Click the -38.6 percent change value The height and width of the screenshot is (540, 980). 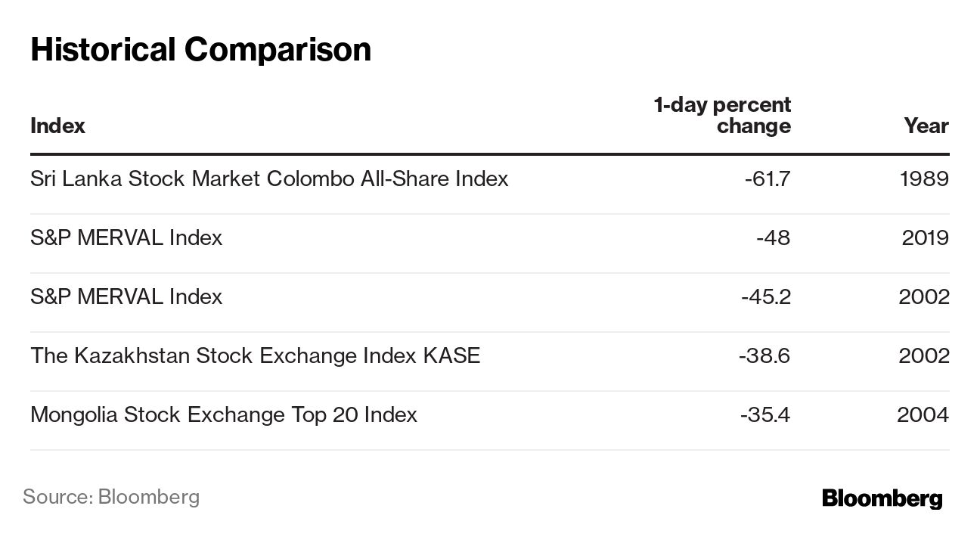coord(764,355)
